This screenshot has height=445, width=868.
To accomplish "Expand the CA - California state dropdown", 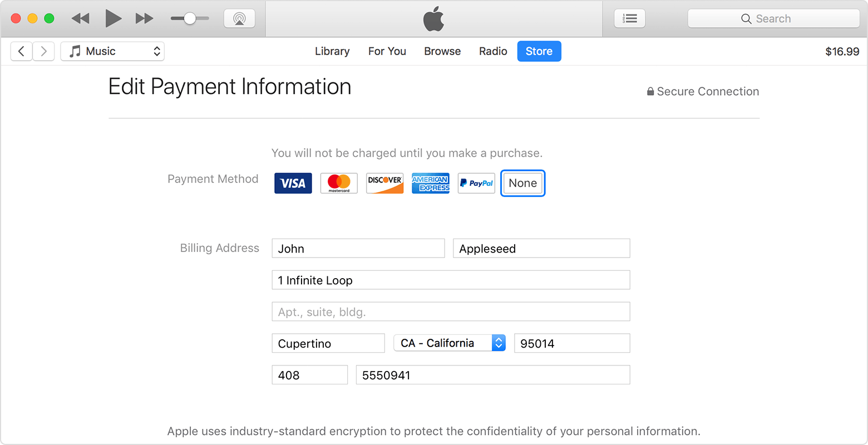I will click(450, 343).
